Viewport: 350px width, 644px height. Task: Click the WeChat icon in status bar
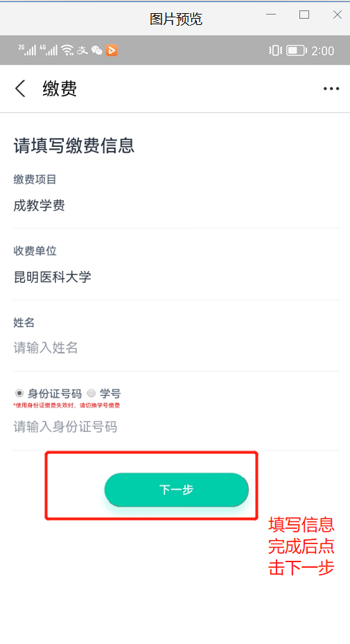[97, 50]
